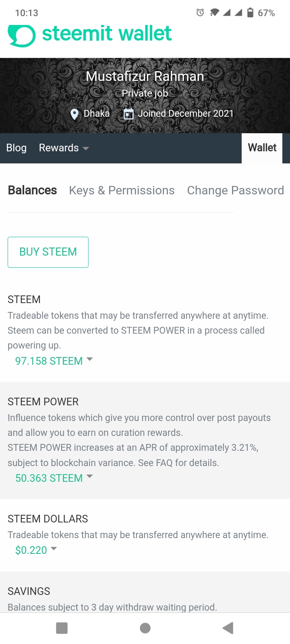The height and width of the screenshot is (644, 290).
Task: Tap the joined date calendar icon
Action: [128, 114]
